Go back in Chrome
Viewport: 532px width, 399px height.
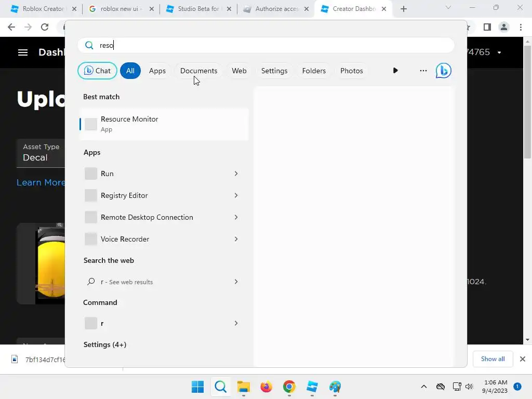[x=11, y=27]
